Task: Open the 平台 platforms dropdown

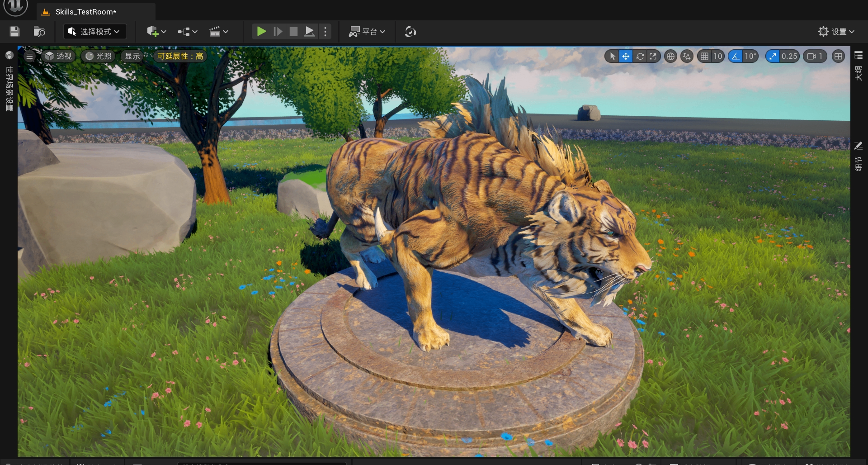Action: pos(367,31)
